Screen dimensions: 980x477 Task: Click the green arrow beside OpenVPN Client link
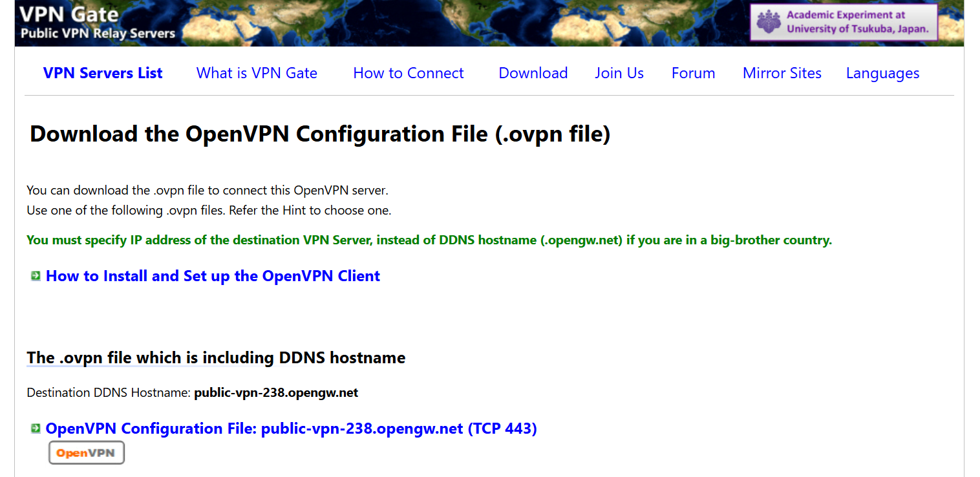(x=34, y=275)
